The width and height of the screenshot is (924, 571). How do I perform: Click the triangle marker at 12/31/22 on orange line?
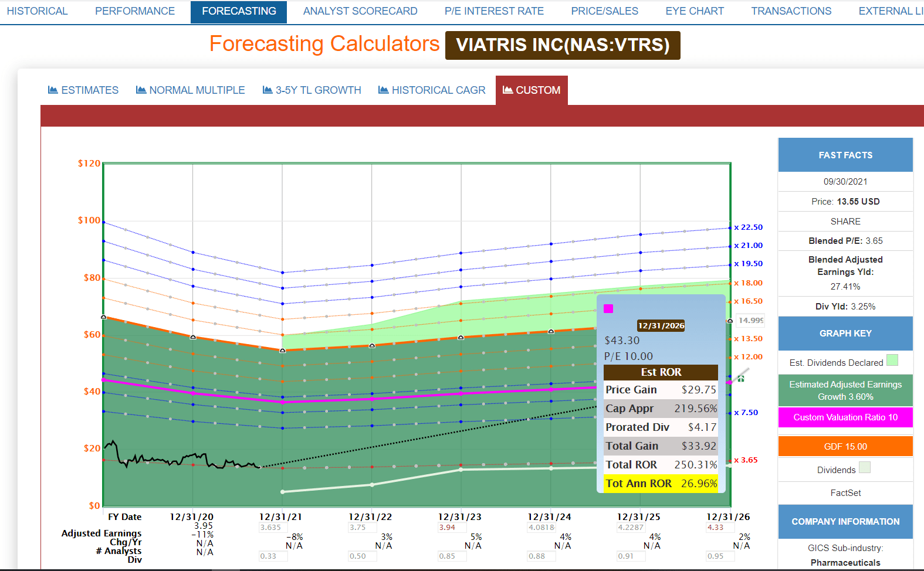tap(372, 345)
